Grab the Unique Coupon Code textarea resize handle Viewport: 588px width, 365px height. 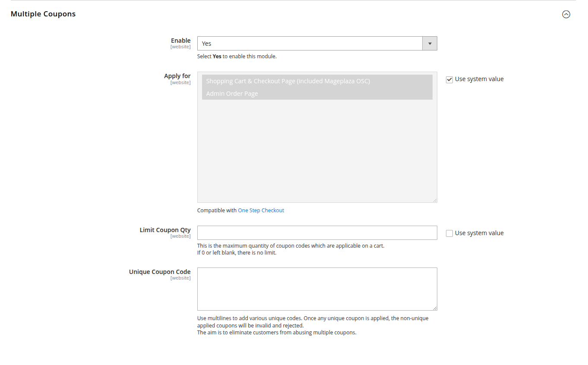435,308
